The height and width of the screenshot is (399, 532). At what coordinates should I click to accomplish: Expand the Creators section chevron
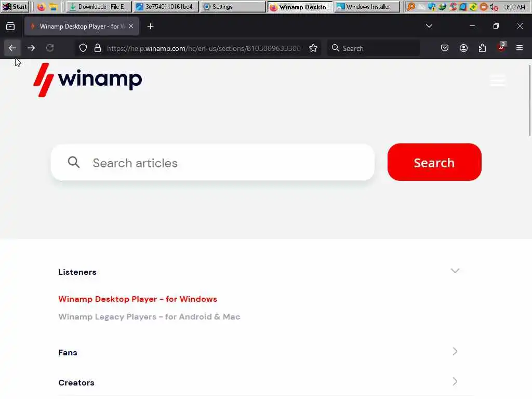455,382
